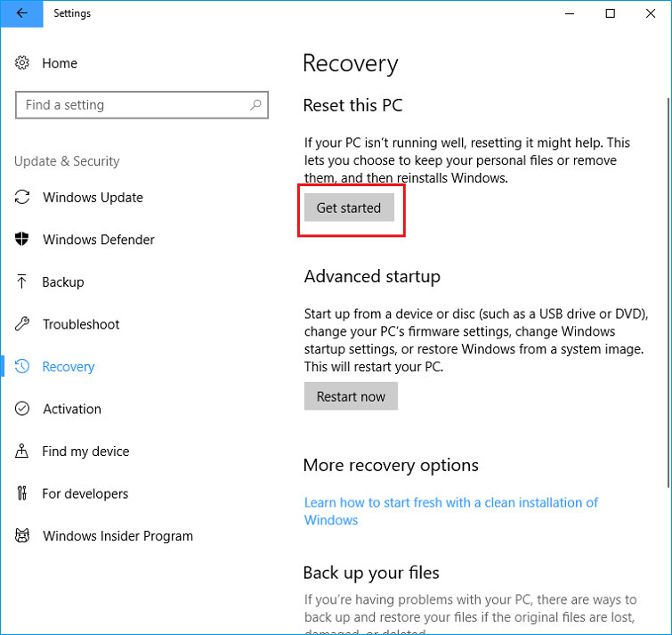This screenshot has height=635, width=672.
Task: Click the For developers icon
Action: (x=23, y=493)
